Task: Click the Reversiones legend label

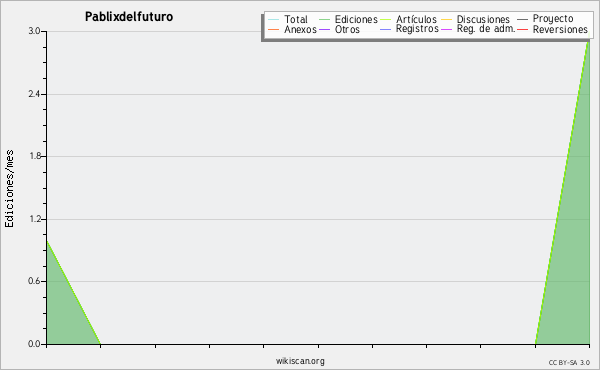Action: [560, 29]
